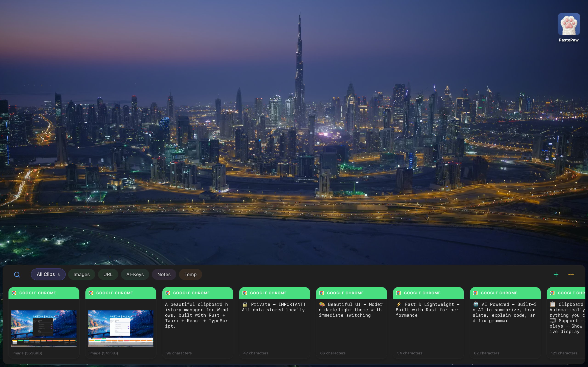Click Chrome icon on 'Fast & Lightweight' clip header
This screenshot has height=367, width=588.
coord(399,293)
